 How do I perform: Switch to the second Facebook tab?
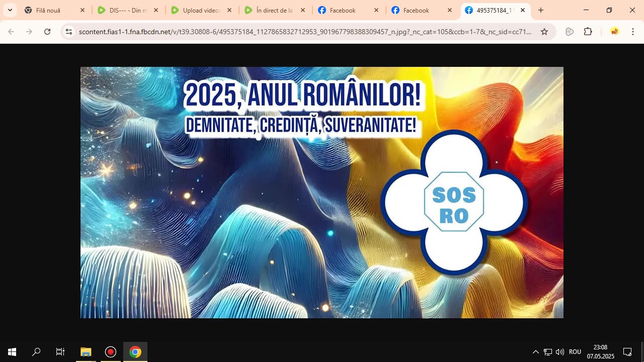422,10
